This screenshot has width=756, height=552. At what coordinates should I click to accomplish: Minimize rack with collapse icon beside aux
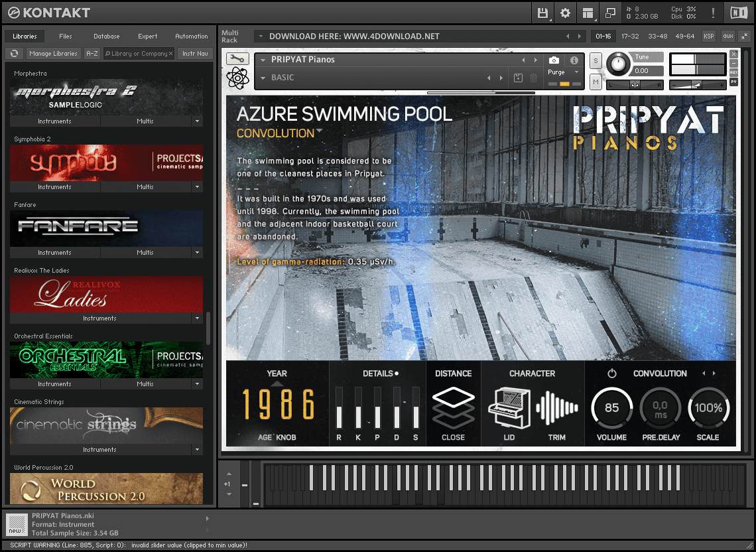[745, 36]
